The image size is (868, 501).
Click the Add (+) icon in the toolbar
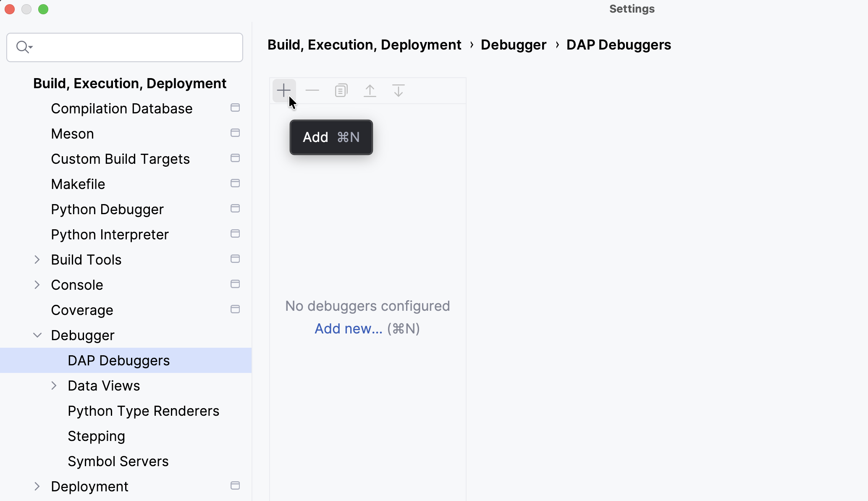(284, 90)
